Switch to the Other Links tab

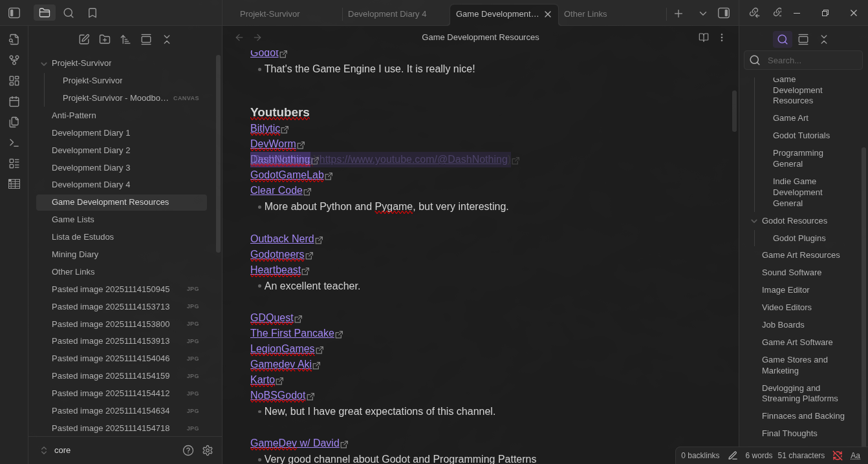(585, 14)
